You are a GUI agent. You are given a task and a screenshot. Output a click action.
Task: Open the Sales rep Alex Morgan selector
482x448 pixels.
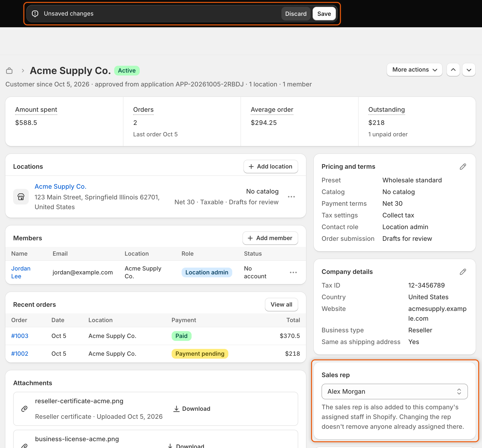[x=395, y=392]
